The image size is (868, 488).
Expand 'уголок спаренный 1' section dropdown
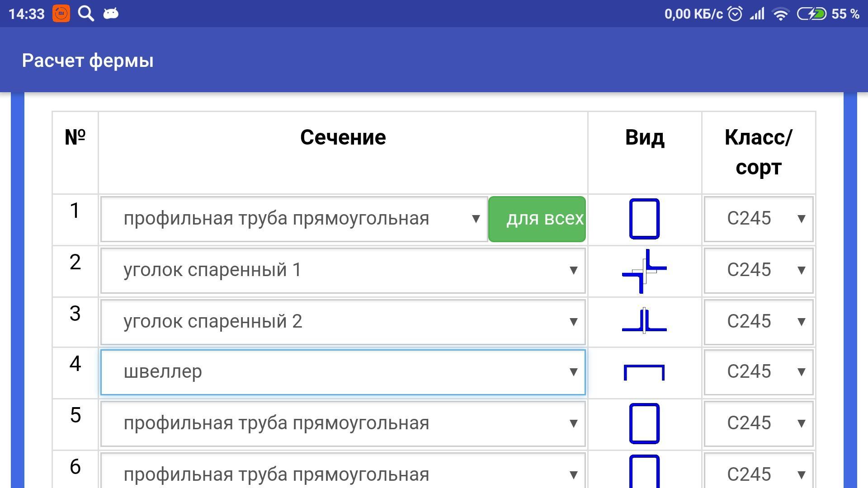[343, 271]
